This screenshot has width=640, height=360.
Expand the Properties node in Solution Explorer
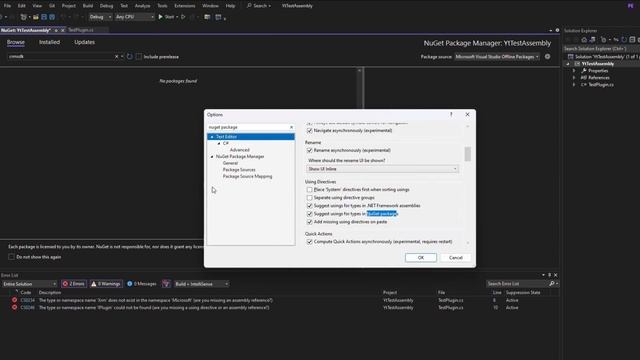click(x=574, y=71)
